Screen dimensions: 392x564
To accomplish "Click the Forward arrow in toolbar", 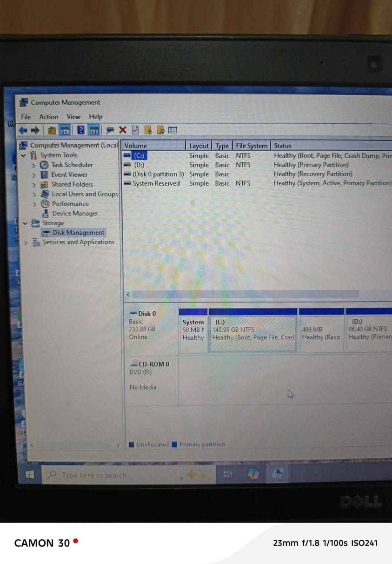I will coord(34,131).
